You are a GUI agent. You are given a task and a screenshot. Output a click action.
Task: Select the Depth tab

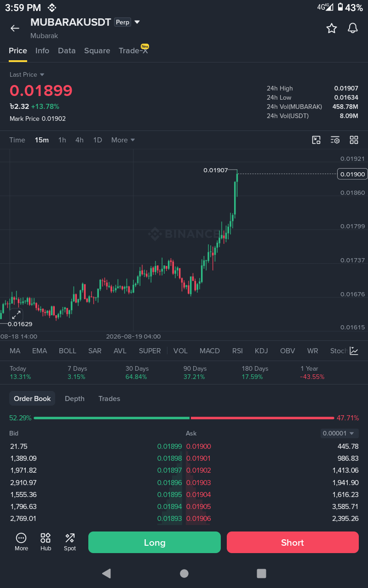click(75, 399)
